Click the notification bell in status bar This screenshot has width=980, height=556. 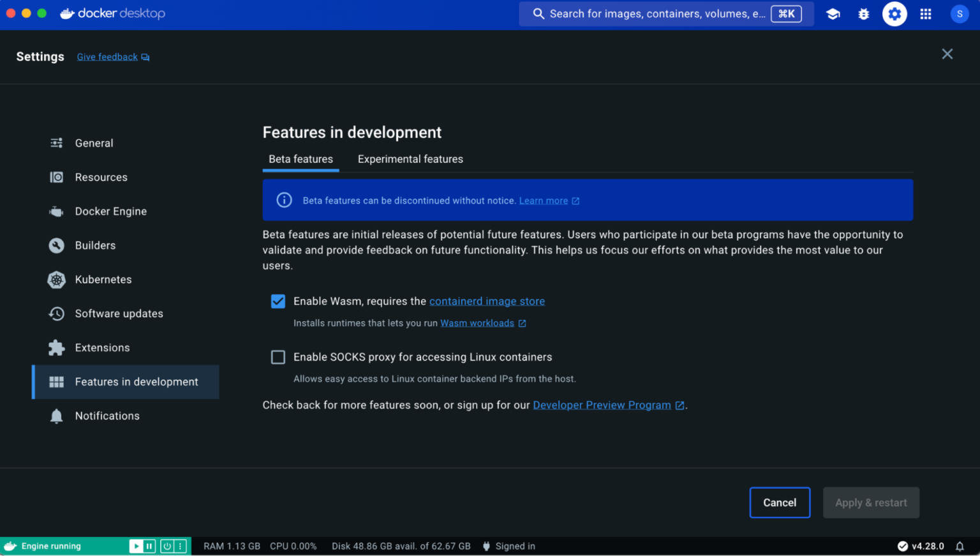(960, 546)
